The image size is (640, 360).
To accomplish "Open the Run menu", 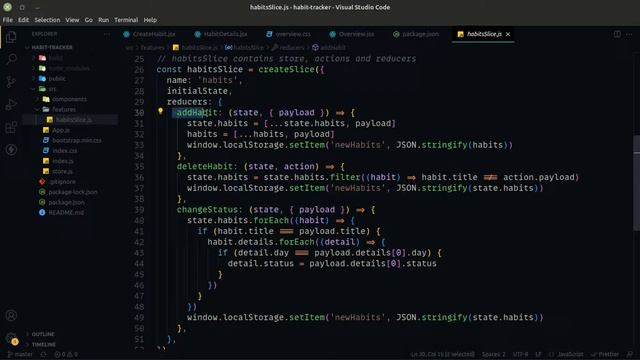I will click(x=104, y=20).
